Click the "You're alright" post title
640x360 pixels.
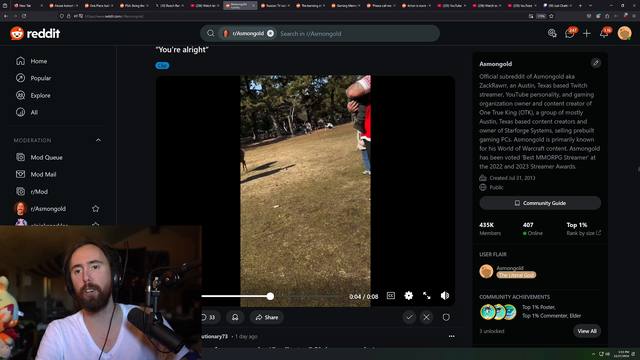point(182,50)
